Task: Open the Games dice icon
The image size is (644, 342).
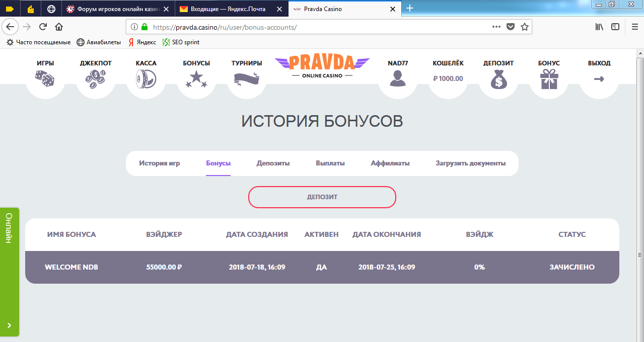Action: pos(45,79)
